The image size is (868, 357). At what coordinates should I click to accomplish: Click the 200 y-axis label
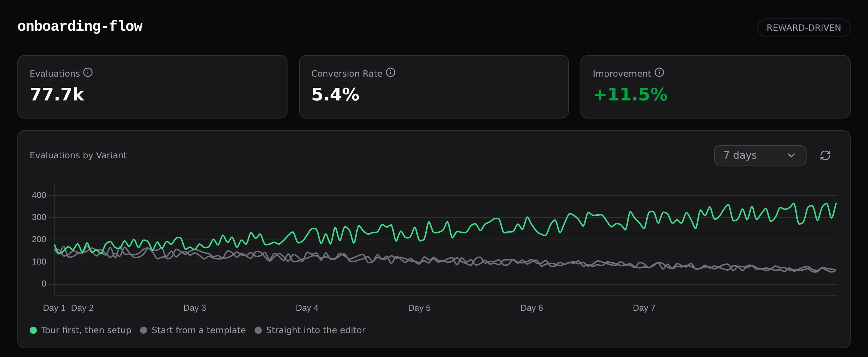[39, 240]
